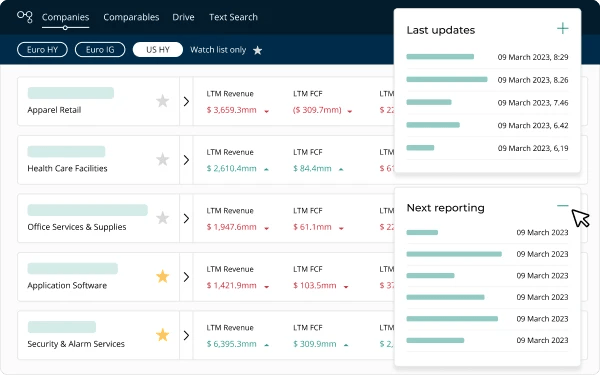Click down arrow next to $ 103.5mm
The image size is (600, 375).
tap(346, 287)
